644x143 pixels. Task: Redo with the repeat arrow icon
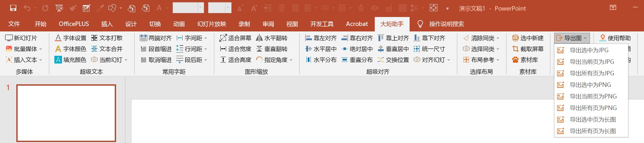(x=45, y=8)
